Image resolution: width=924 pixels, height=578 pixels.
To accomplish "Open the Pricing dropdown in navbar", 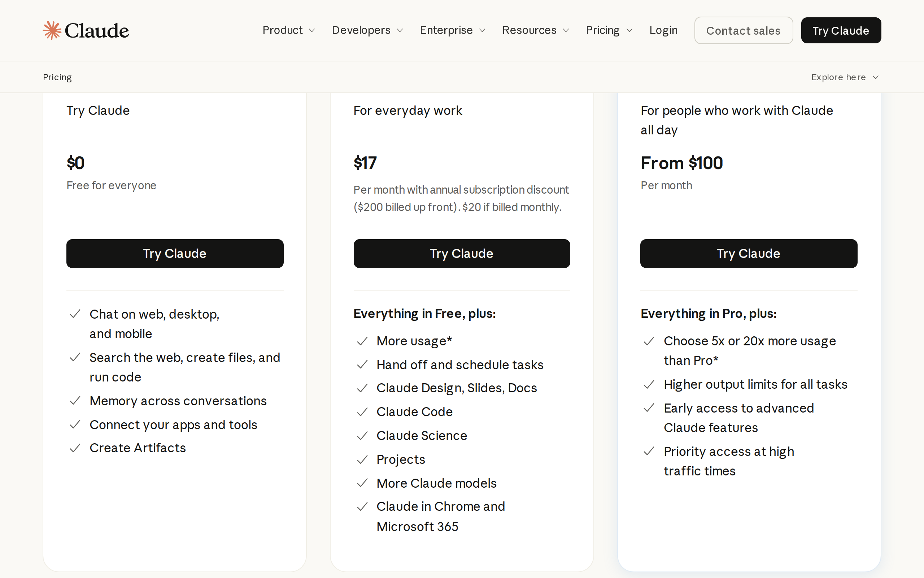I will (x=609, y=30).
